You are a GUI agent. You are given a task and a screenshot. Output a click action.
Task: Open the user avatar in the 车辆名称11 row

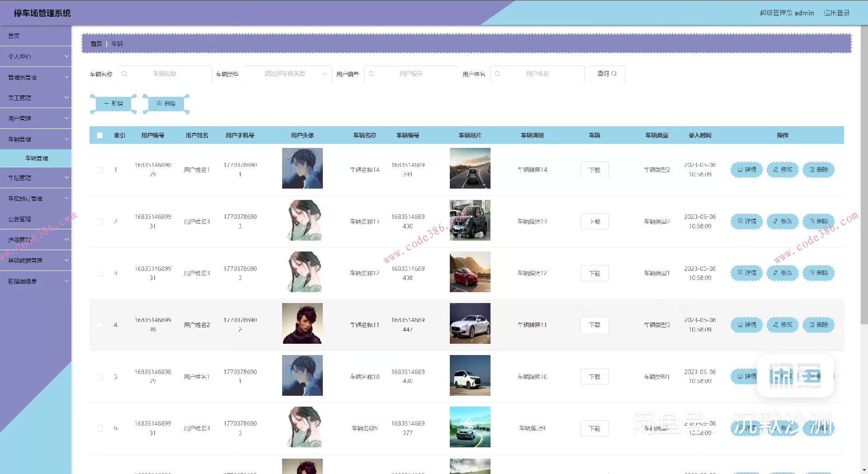click(302, 323)
